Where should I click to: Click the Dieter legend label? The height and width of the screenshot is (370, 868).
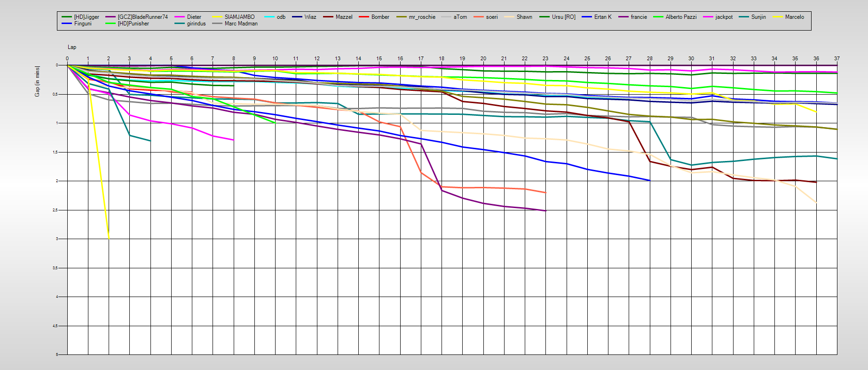pos(194,17)
